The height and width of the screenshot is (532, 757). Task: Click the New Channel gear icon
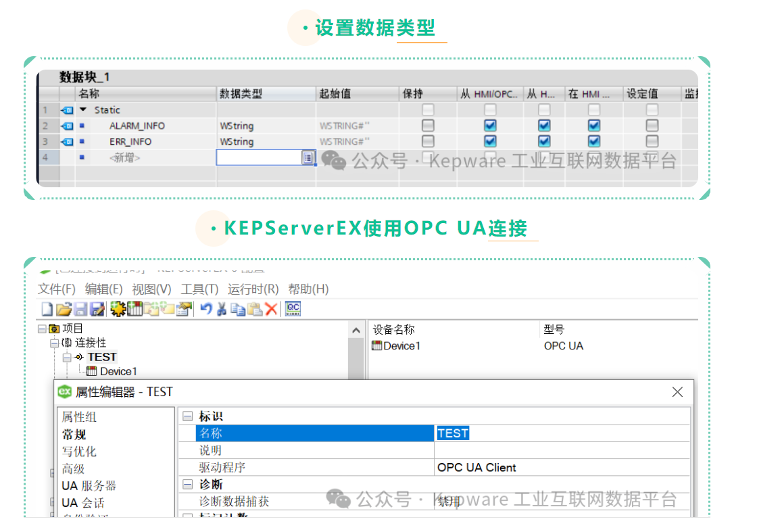pos(118,308)
